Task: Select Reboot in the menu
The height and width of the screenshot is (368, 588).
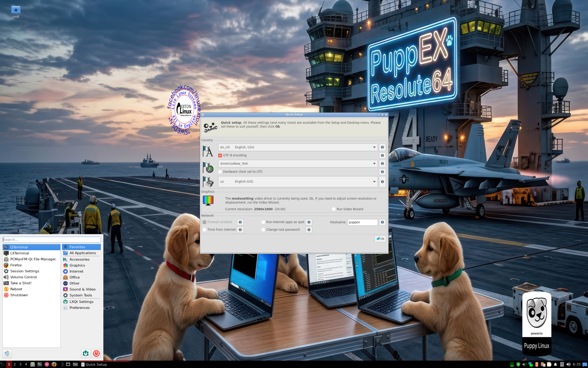Action: [32, 289]
